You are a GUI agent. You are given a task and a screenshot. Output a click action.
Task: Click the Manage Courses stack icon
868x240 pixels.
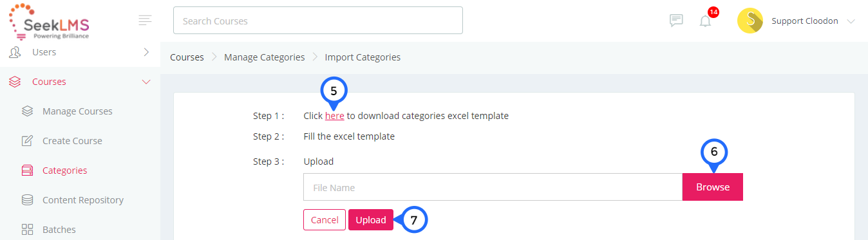(27, 111)
